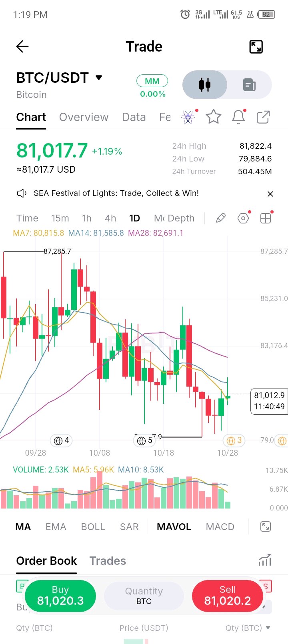Tap the atom-shaped AI icon
Viewport: 288px width, 644px height.
[188, 117]
